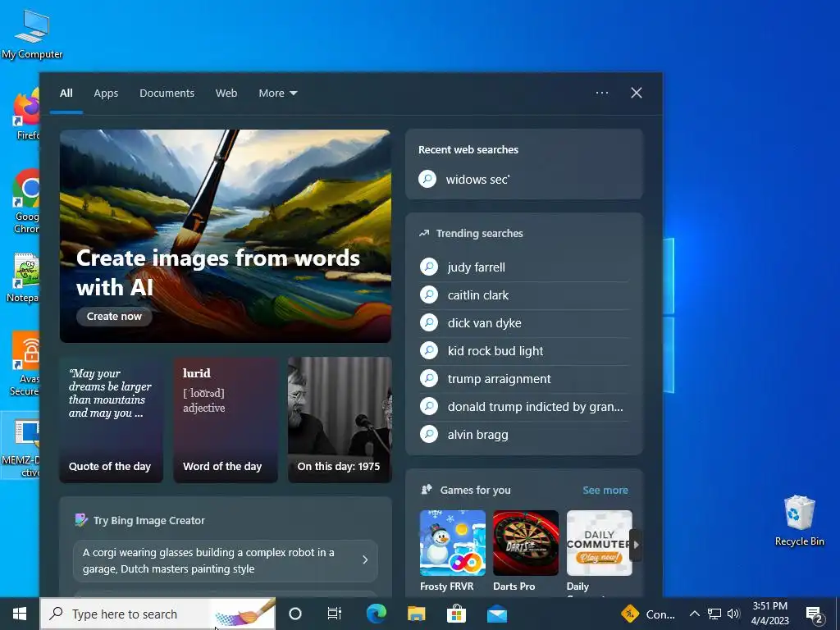This screenshot has height=630, width=840.
Task: Search trending topic caitlin clark
Action: pyautogui.click(x=524, y=294)
